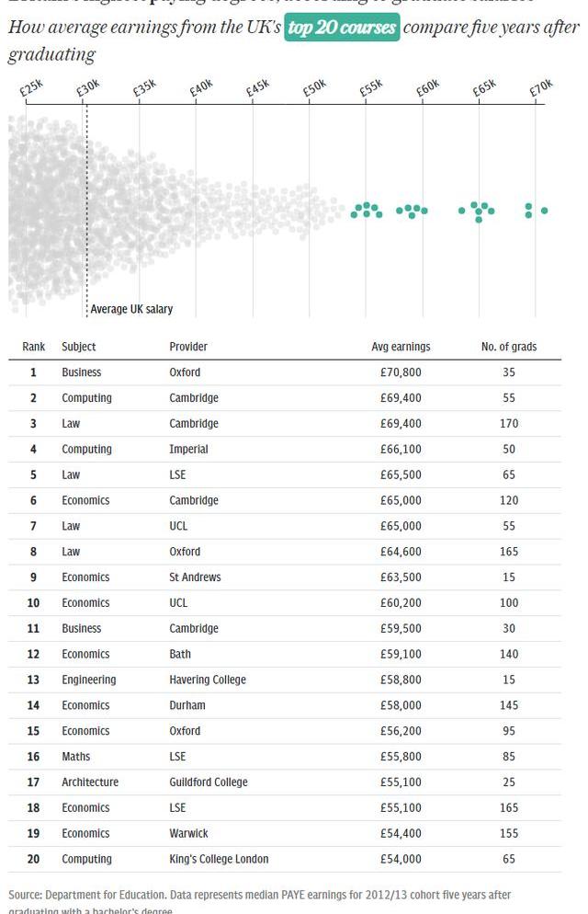Click the Provider column header
Image resolution: width=588 pixels, height=914 pixels.
(188, 347)
